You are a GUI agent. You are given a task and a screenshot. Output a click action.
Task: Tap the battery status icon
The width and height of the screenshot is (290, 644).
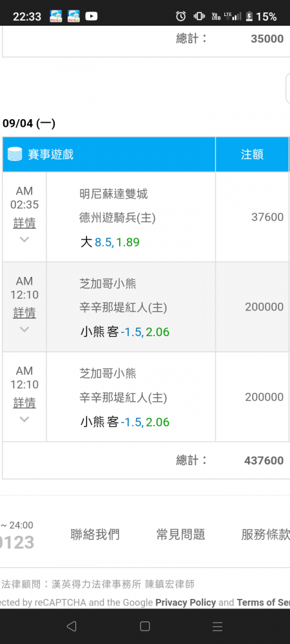(x=249, y=17)
